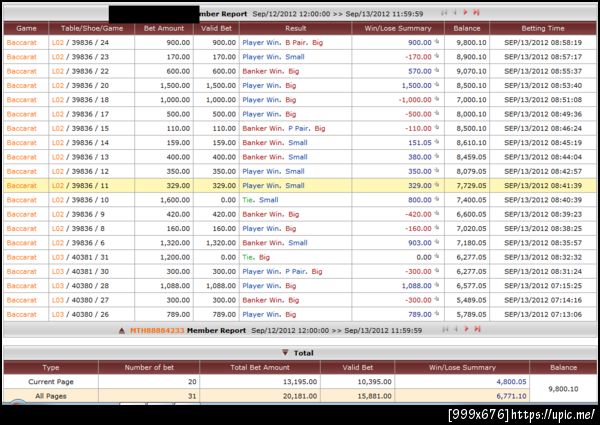Open detail icon for game 40381 / 30
The image size is (600, 425).
(x=437, y=271)
